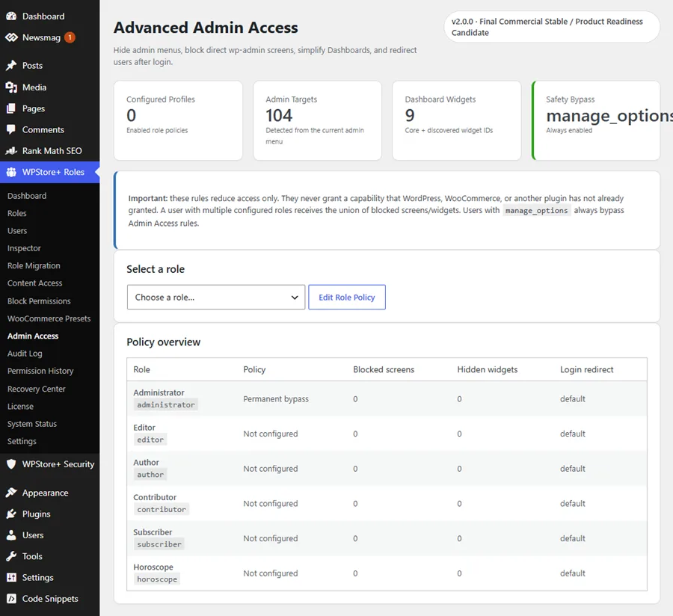
Task: Open the Media menu
Action: coord(50,87)
